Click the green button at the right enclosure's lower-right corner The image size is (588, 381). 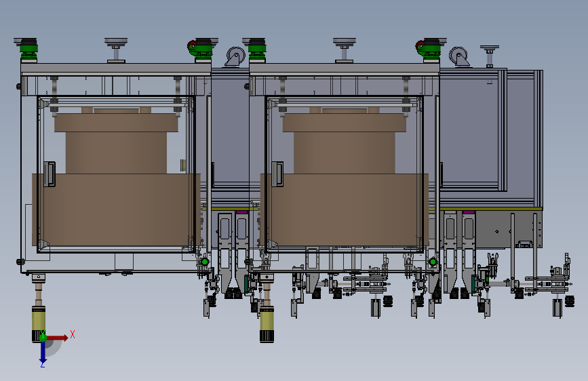click(433, 262)
